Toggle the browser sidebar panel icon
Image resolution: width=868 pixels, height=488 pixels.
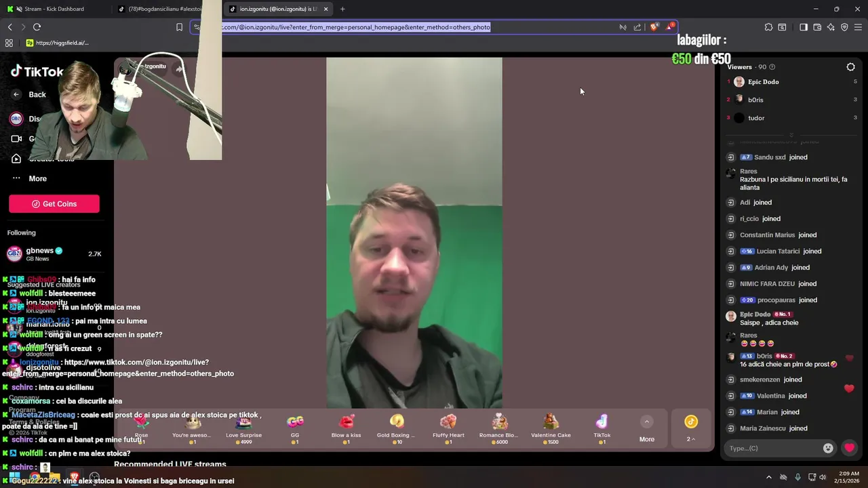click(804, 27)
